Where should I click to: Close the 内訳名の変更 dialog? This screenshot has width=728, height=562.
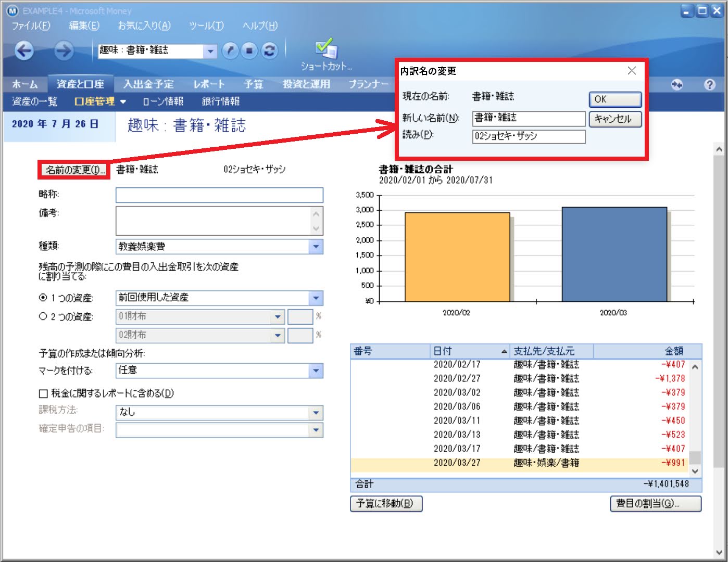coord(632,71)
